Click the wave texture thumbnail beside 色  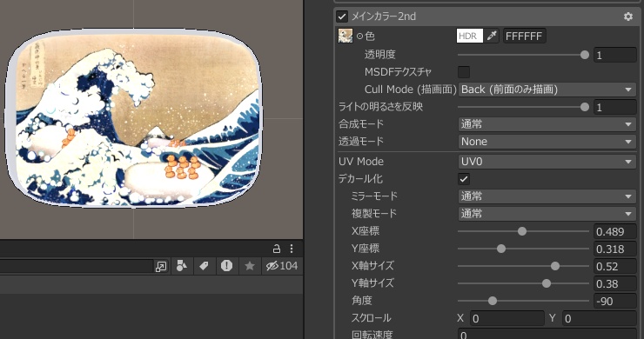[345, 37]
